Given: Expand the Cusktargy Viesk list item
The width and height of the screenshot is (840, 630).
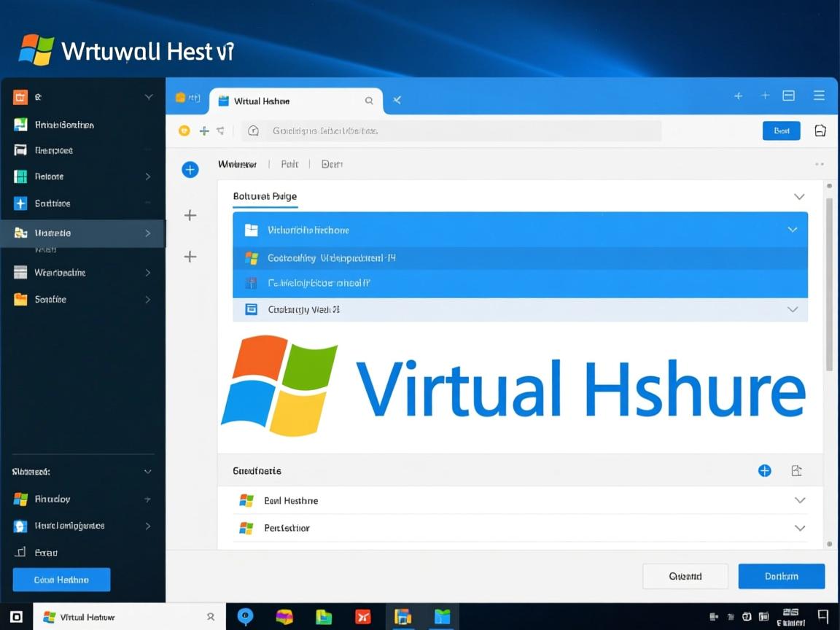Looking at the screenshot, I should point(793,309).
